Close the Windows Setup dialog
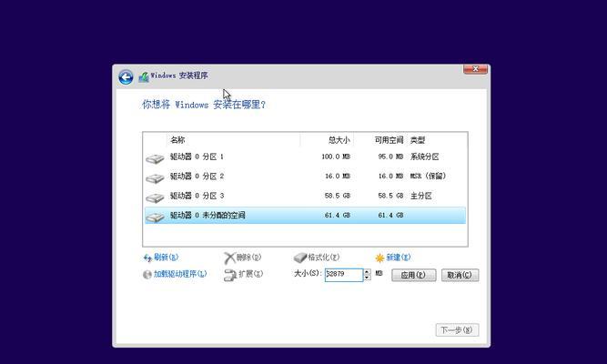The height and width of the screenshot is (364, 607). [475, 69]
